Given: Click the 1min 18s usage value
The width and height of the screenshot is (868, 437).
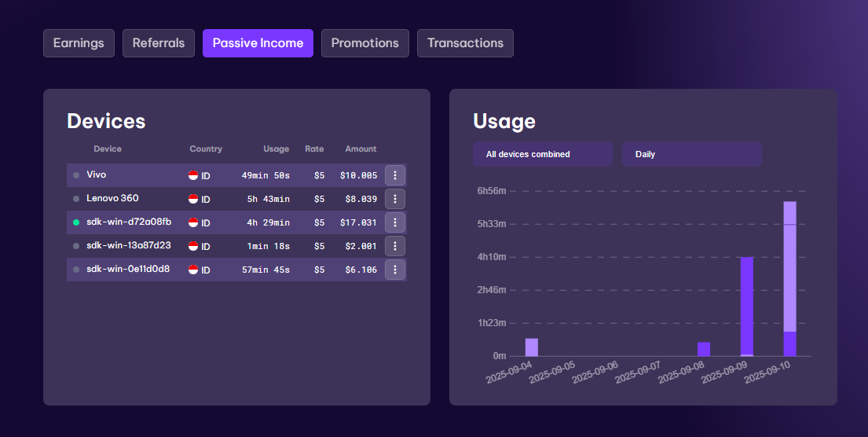Looking at the screenshot, I should 269,246.
